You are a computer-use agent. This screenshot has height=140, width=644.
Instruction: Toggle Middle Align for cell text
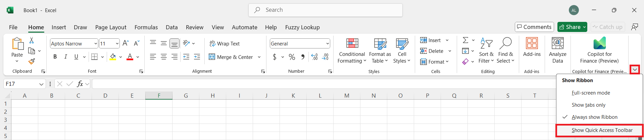(x=164, y=43)
